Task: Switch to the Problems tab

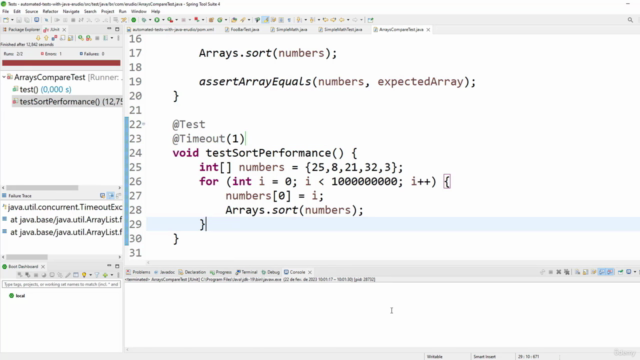Action: [x=139, y=272]
